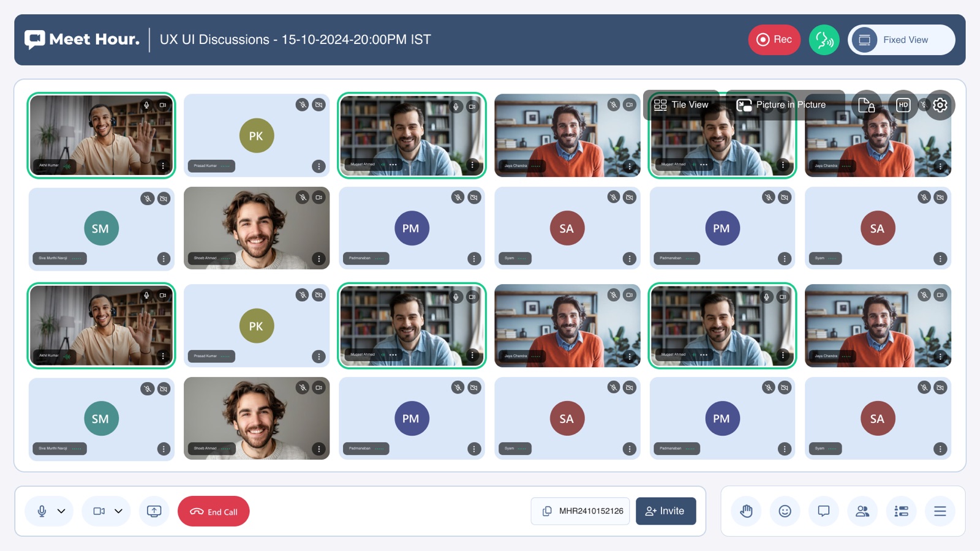
Task: Click the UX UI Discussions meeting title
Action: pyautogui.click(x=295, y=40)
